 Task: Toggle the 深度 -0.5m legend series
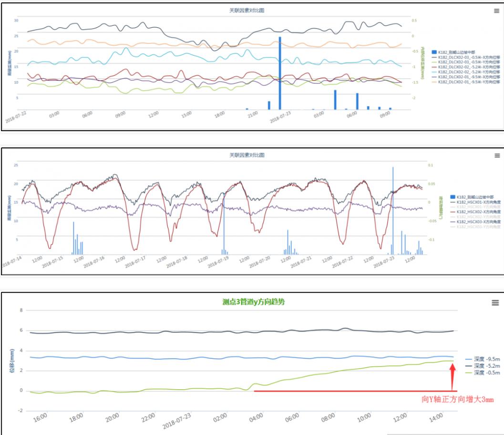coord(483,373)
